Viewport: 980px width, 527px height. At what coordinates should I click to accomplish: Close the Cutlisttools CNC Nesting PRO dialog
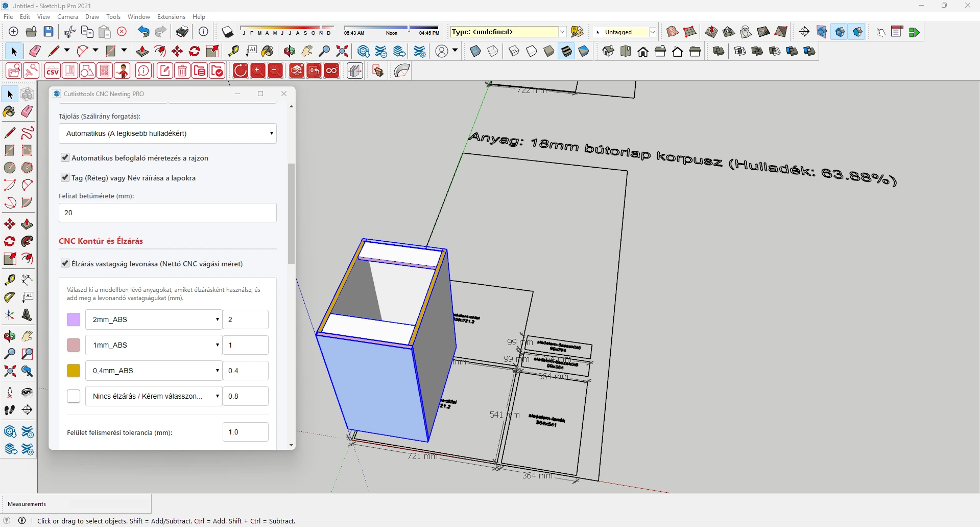coord(284,94)
